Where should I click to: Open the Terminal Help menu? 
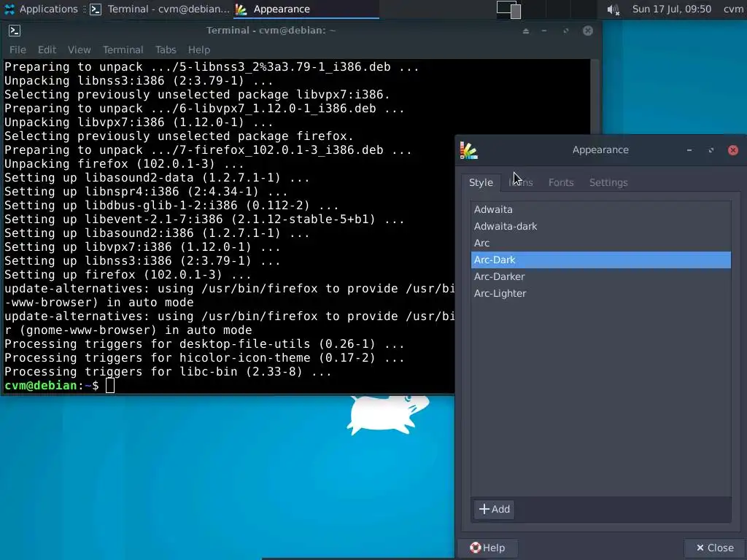(198, 50)
